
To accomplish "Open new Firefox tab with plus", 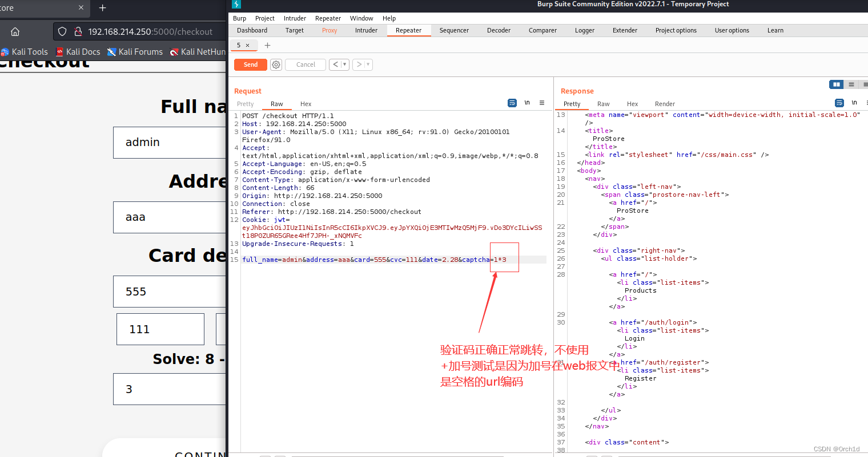I will tap(103, 7).
